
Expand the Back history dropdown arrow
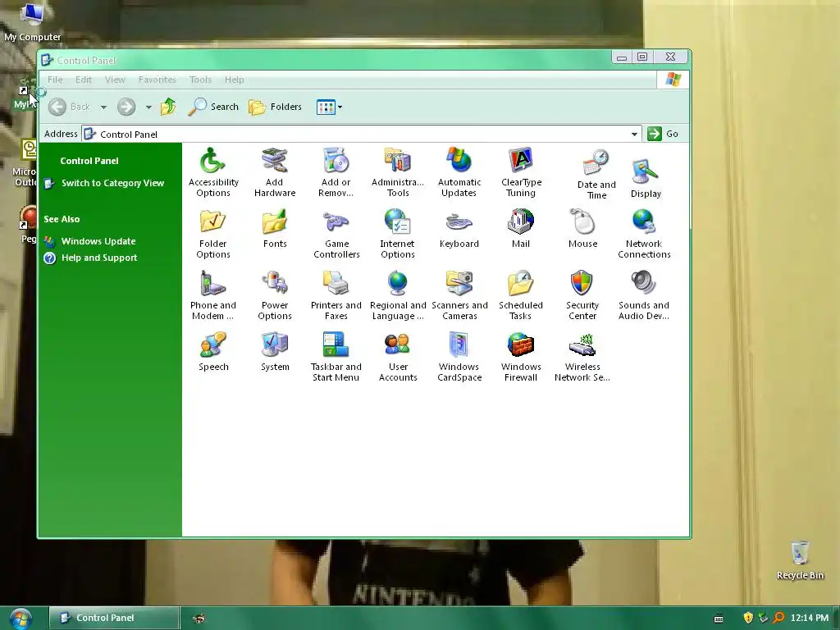103,107
